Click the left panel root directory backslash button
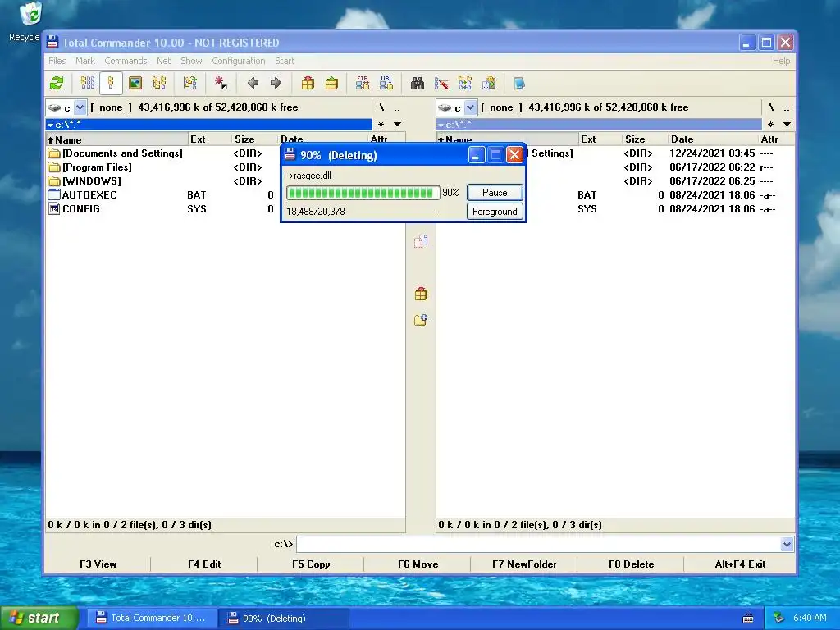The width and height of the screenshot is (840, 630). click(382, 107)
